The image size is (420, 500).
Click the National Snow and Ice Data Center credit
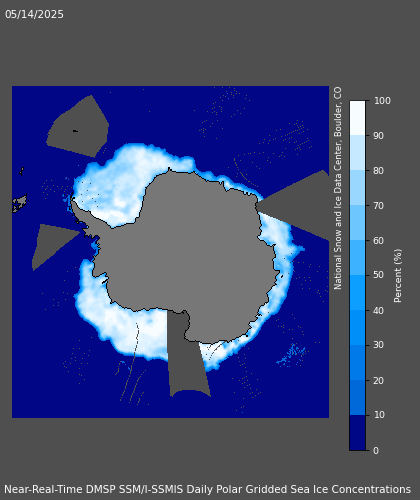[338, 188]
